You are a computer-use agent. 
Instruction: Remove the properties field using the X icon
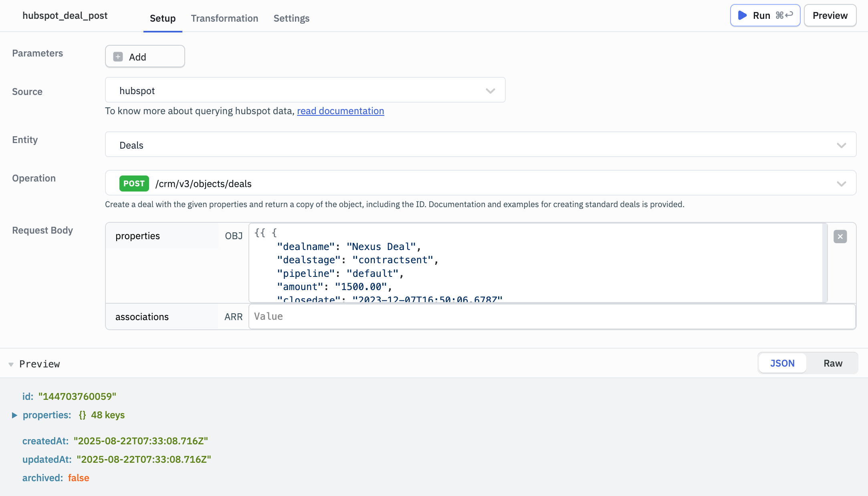point(840,236)
